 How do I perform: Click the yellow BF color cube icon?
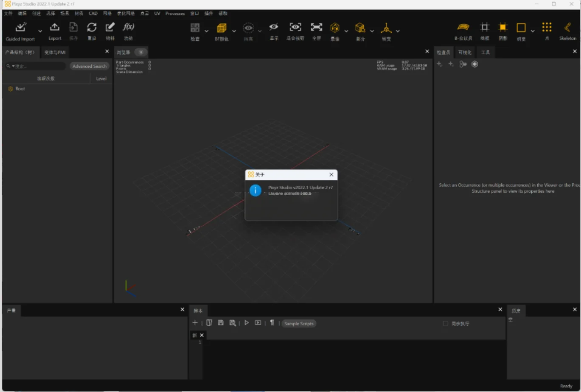pyautogui.click(x=222, y=28)
